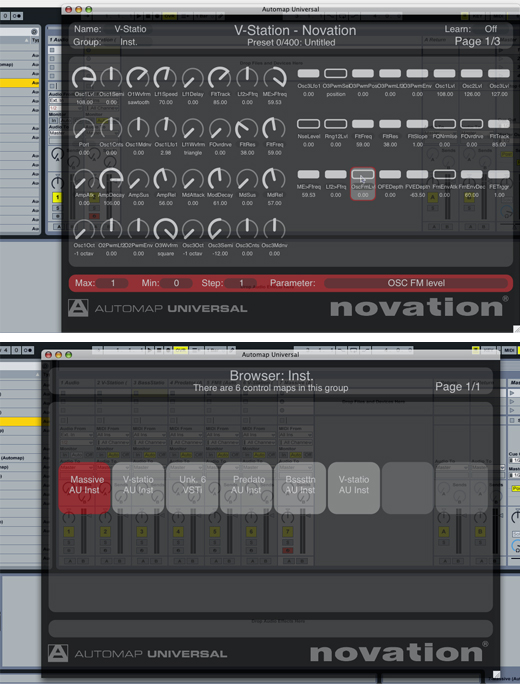520x684 pixels.
Task: Click the Osc1Oct knob
Action: [84, 229]
